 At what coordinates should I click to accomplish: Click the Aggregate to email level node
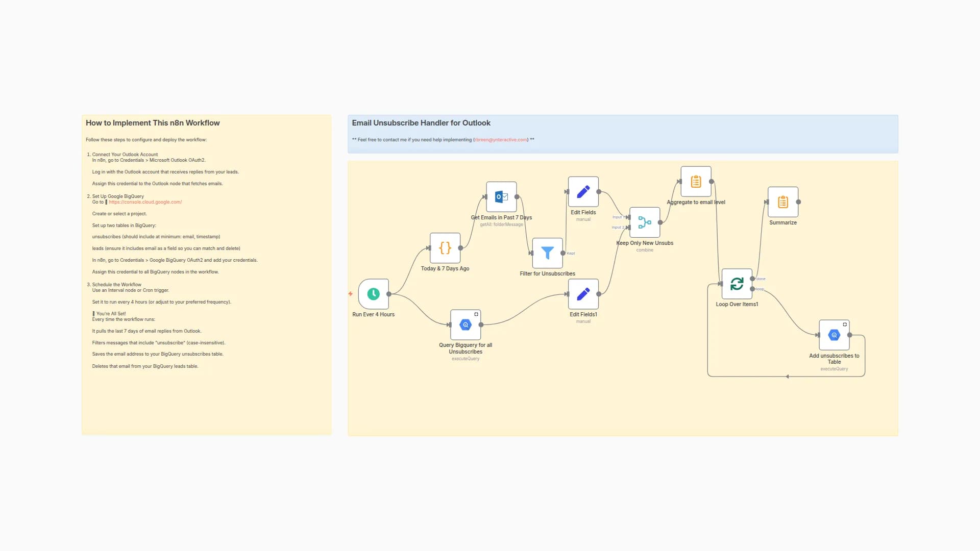pyautogui.click(x=696, y=182)
